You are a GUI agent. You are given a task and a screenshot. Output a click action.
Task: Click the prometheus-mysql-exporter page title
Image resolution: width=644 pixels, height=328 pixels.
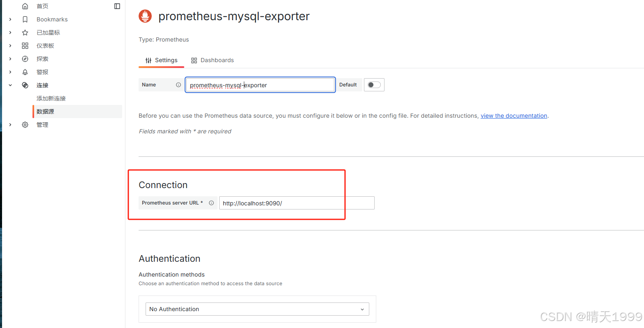point(234,16)
